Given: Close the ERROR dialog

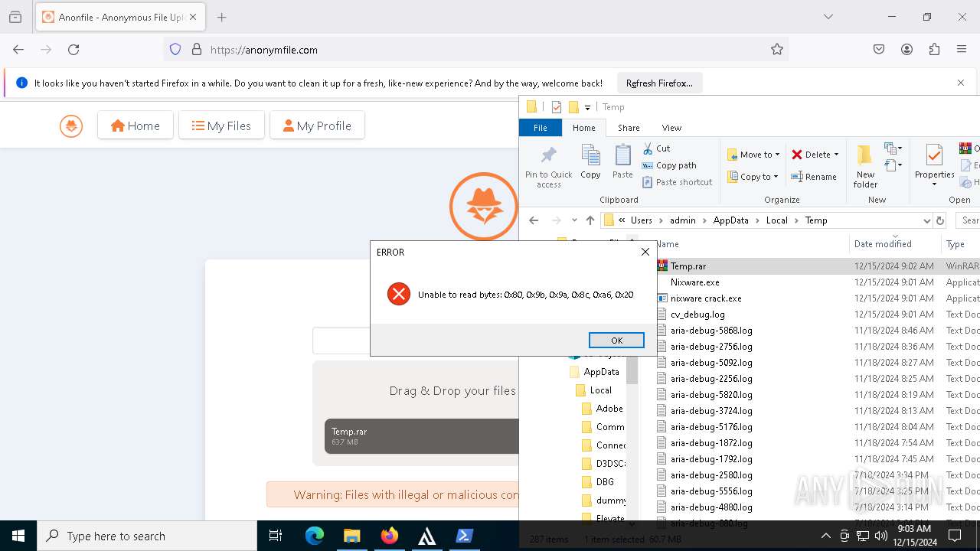Looking at the screenshot, I should click(x=645, y=252).
